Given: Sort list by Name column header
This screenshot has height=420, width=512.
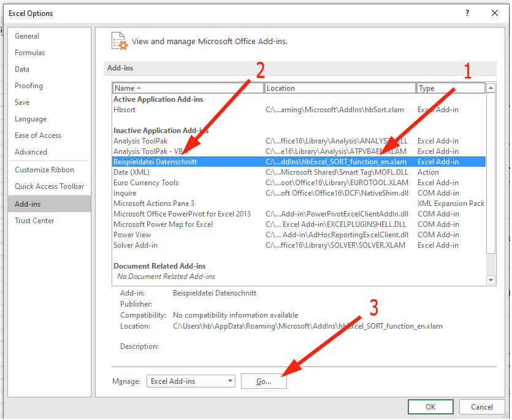Looking at the screenshot, I should (x=188, y=88).
